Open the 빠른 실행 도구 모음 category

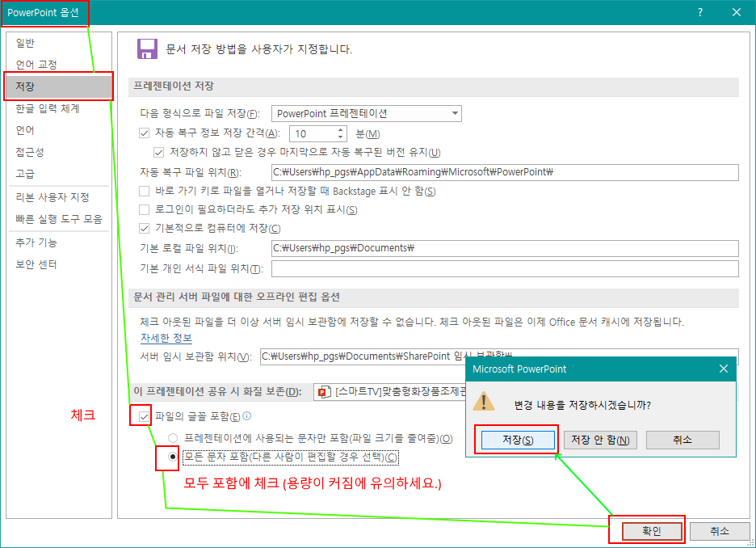click(59, 219)
